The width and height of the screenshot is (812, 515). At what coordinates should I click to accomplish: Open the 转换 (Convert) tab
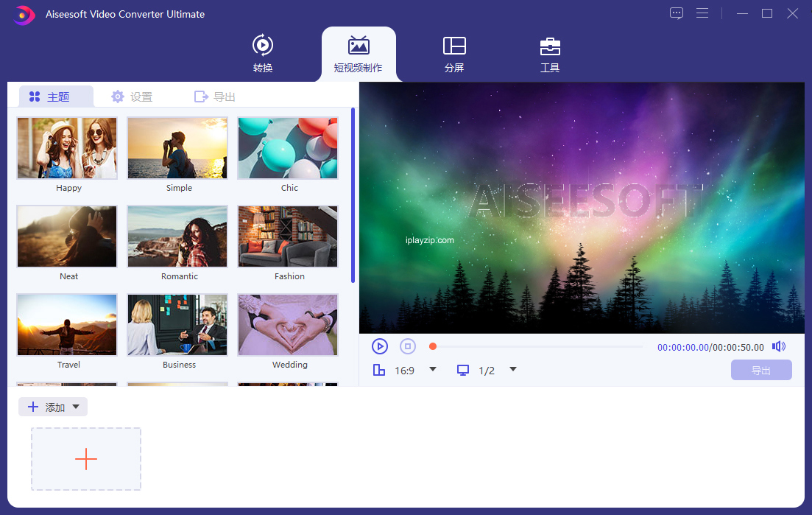click(263, 53)
